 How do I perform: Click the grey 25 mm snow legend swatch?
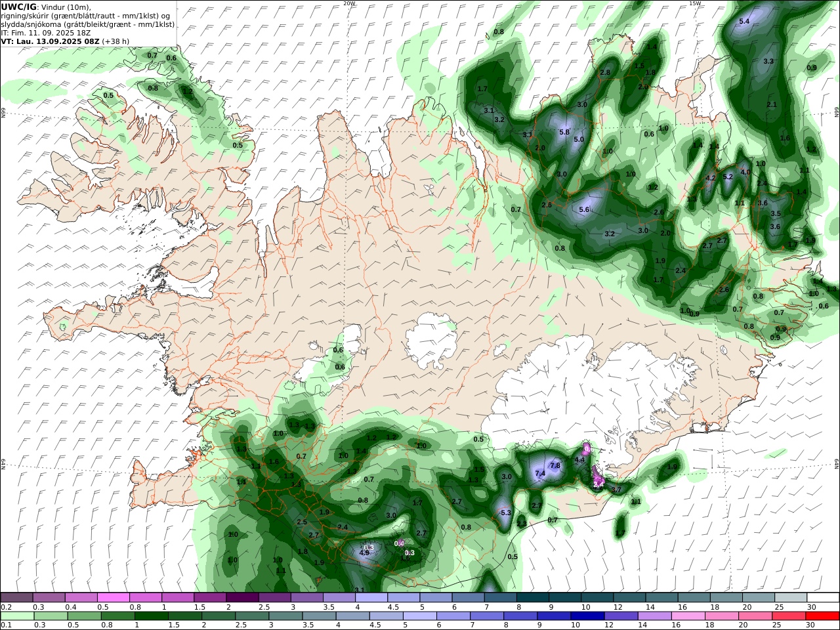point(791,598)
